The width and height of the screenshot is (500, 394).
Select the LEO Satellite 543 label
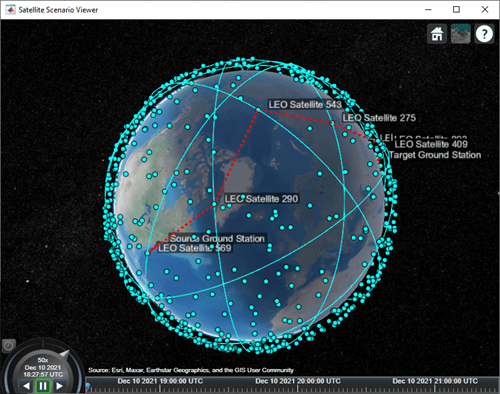305,104
